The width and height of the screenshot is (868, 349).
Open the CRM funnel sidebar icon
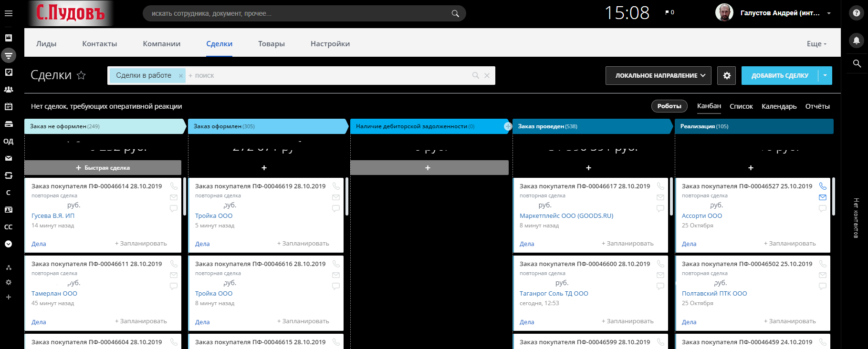pyautogui.click(x=9, y=55)
